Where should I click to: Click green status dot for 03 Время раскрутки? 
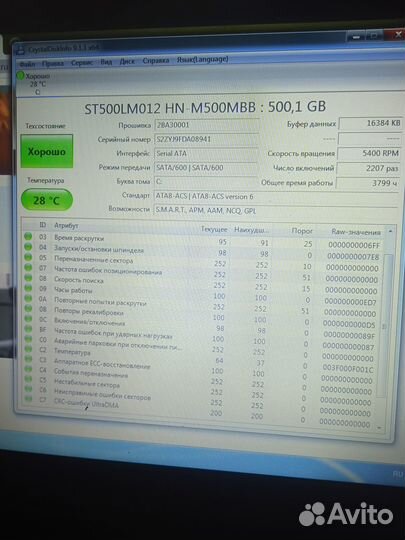pos(28,236)
